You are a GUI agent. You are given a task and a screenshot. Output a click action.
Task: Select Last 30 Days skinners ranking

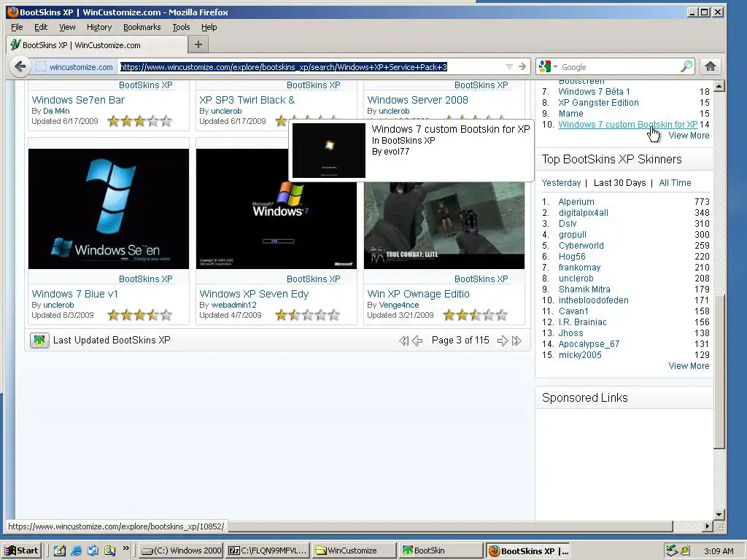coord(619,183)
